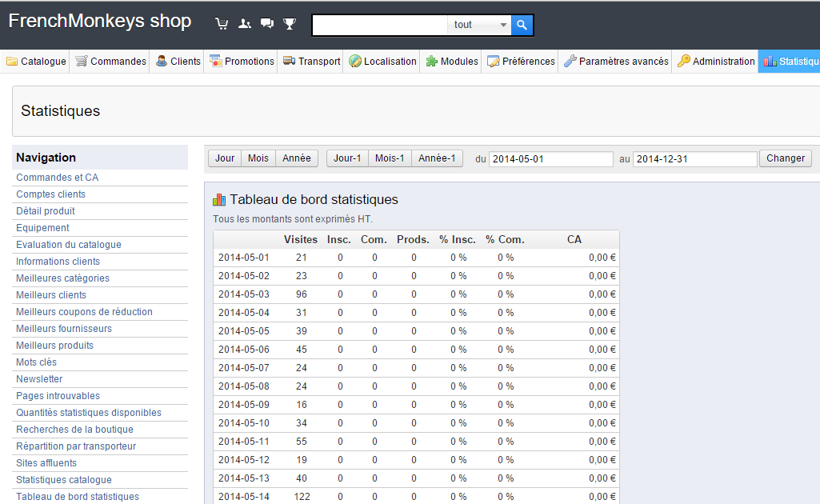820x504 pixels.
Task: Click the Paramètres avancés wrench icon
Action: point(570,61)
